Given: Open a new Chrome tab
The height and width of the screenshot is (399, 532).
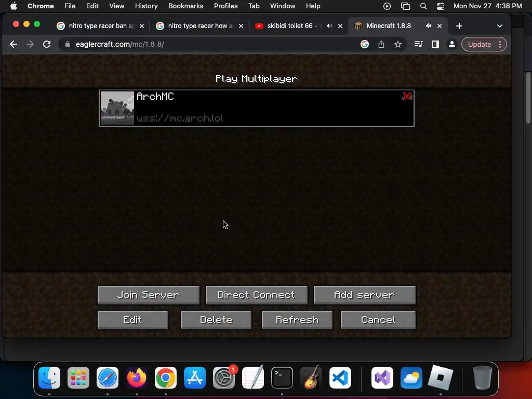Looking at the screenshot, I should click(459, 26).
